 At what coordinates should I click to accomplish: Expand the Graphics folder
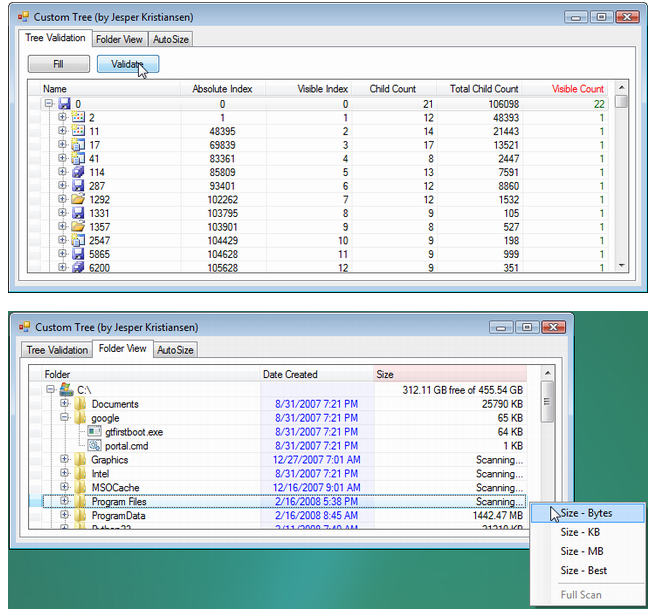[63, 460]
